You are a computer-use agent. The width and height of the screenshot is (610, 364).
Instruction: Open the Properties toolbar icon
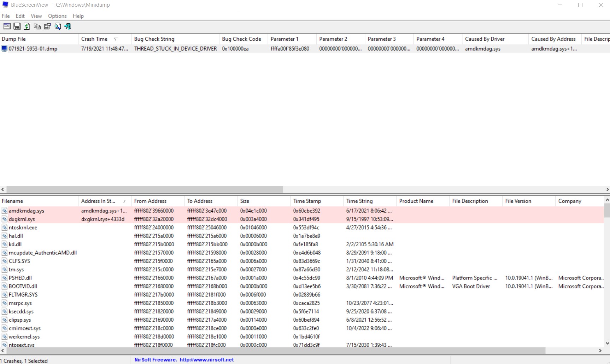click(x=47, y=27)
